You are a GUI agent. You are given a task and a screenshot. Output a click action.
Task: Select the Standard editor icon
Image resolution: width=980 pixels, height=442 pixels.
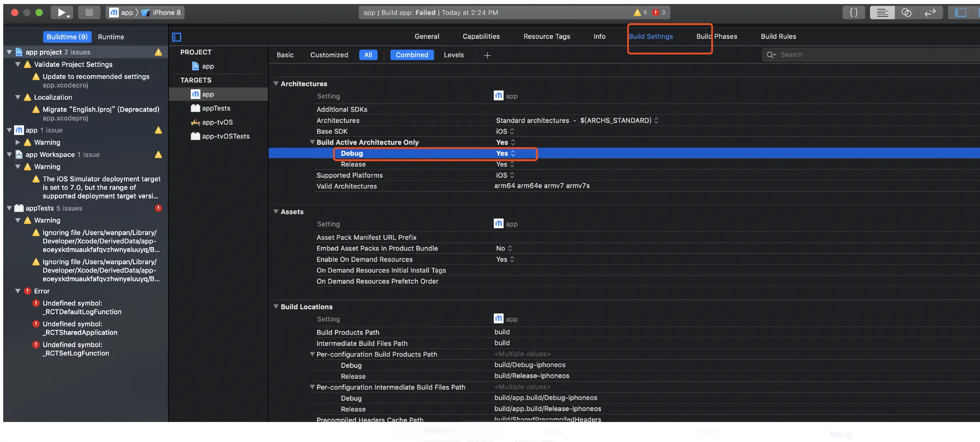(x=882, y=12)
